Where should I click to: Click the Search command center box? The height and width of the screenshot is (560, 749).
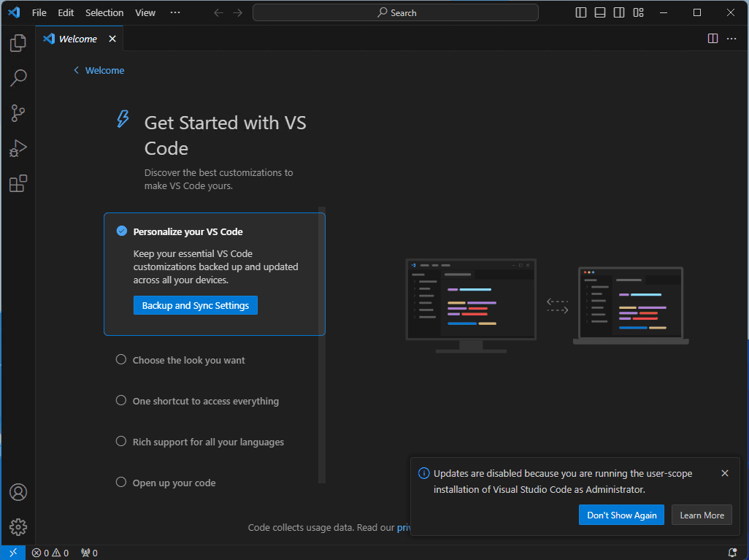click(396, 12)
